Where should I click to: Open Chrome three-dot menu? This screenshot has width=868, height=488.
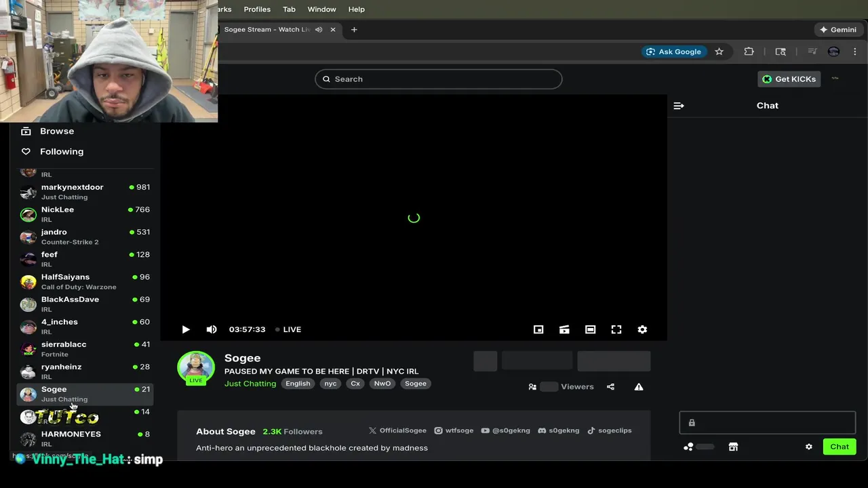coord(855,52)
